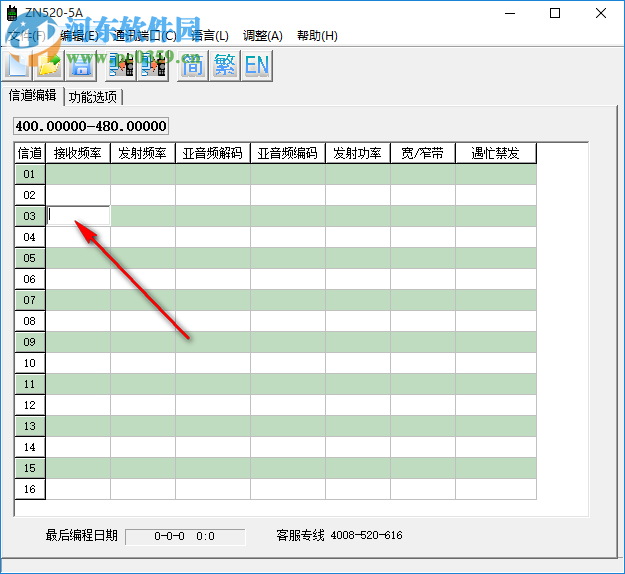Select channel row header 07
Screen dimensions: 625x574
[x=29, y=300]
